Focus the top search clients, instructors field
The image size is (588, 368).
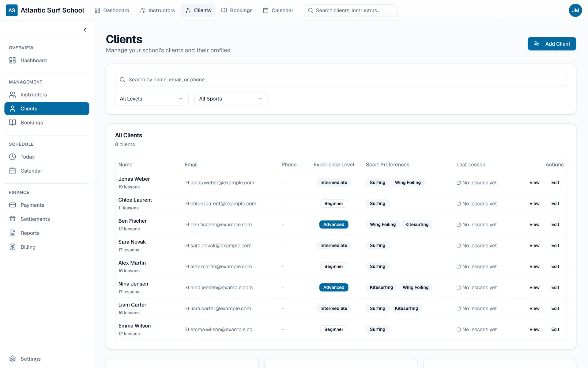pos(351,10)
